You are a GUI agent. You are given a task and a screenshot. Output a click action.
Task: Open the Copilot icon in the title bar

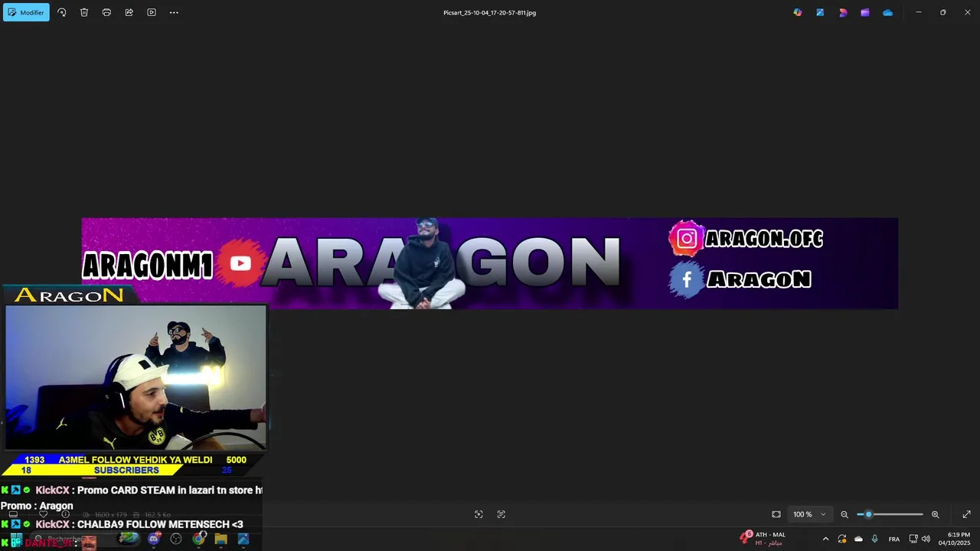(x=798, y=12)
